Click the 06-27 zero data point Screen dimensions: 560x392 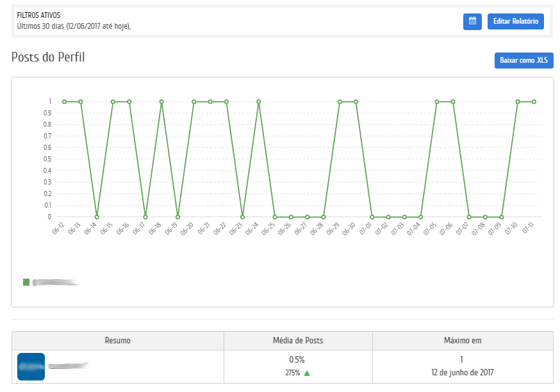[x=307, y=216]
